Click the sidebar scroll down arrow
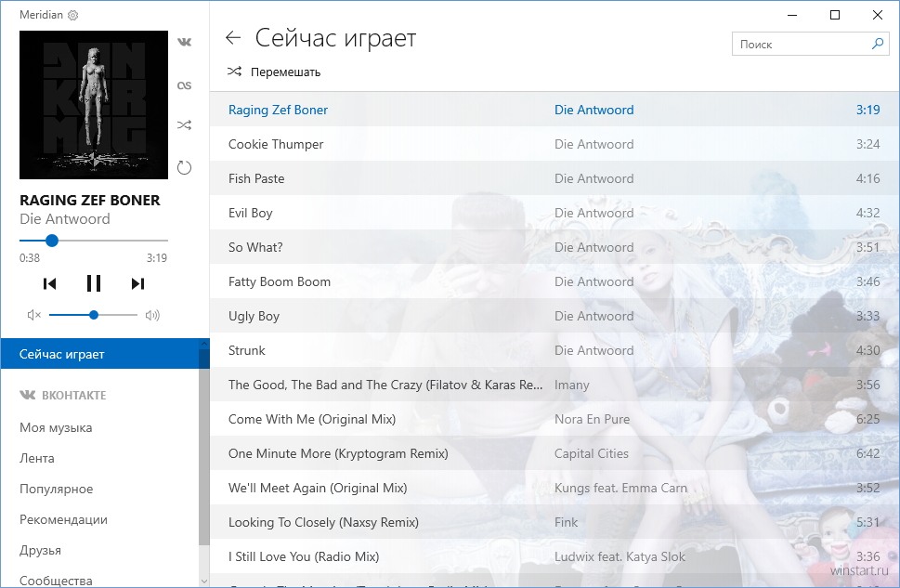The height and width of the screenshot is (588, 900). (203, 581)
